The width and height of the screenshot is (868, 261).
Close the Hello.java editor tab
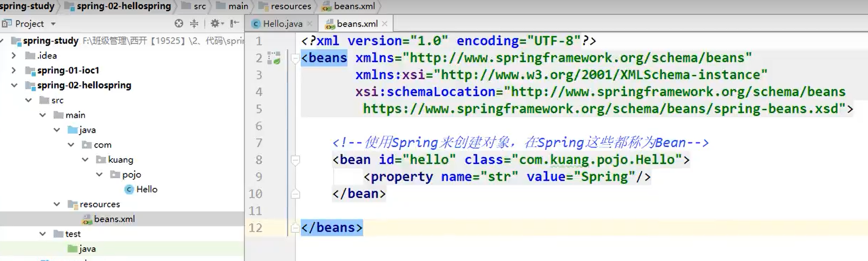(310, 23)
